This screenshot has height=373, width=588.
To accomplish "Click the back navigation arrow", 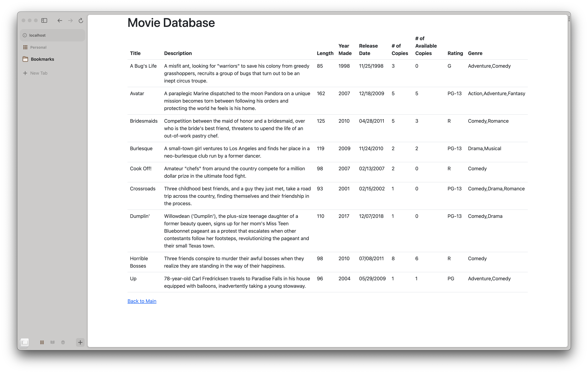I will (x=60, y=21).
